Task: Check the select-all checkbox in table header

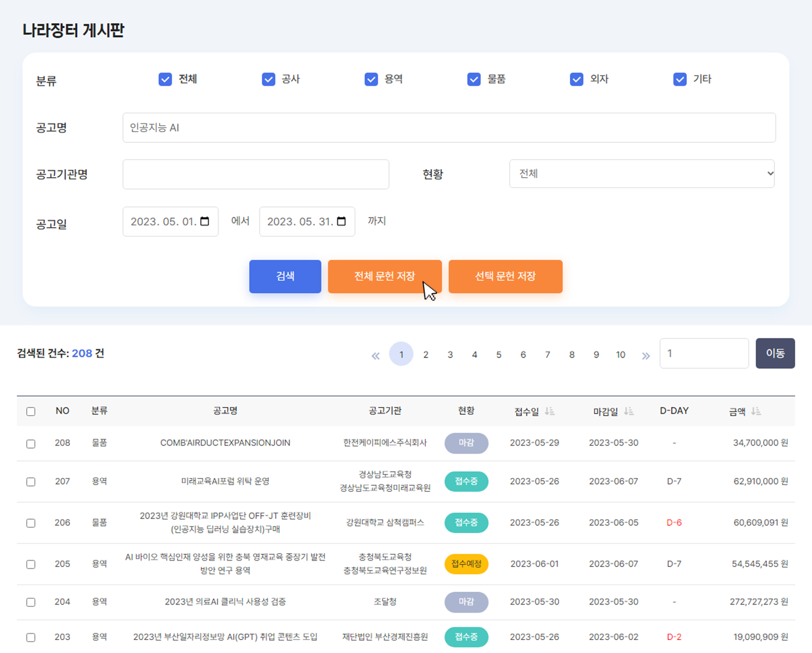Action: 31,411
